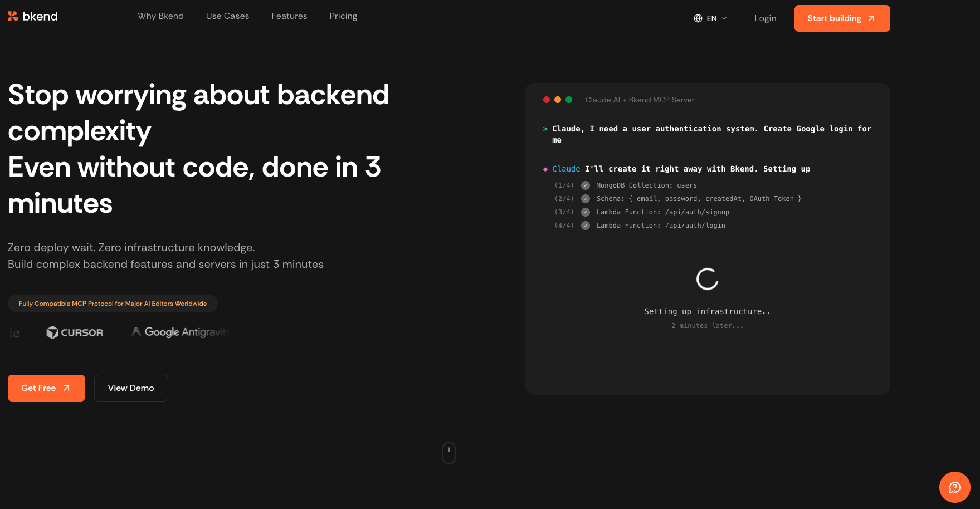Screen dimensions: 980x509
Task: Click the globe language icon
Action: tap(698, 18)
